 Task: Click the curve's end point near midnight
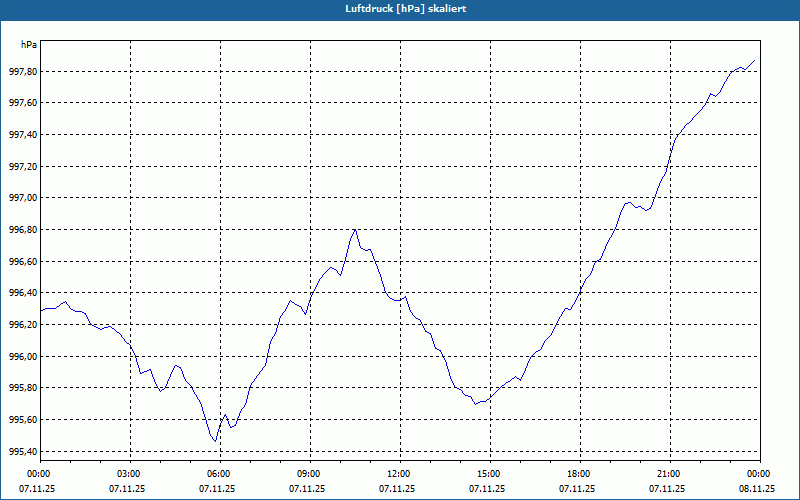click(755, 60)
